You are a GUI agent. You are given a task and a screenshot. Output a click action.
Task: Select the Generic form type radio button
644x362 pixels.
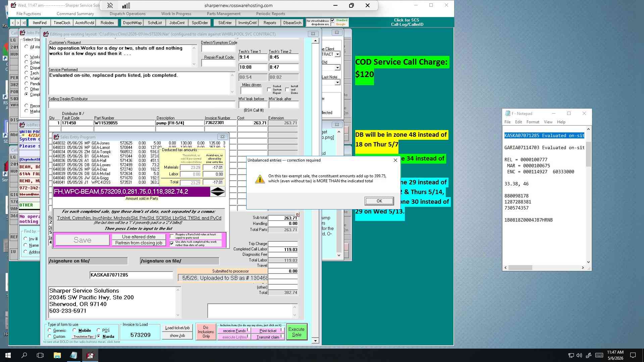point(50,330)
